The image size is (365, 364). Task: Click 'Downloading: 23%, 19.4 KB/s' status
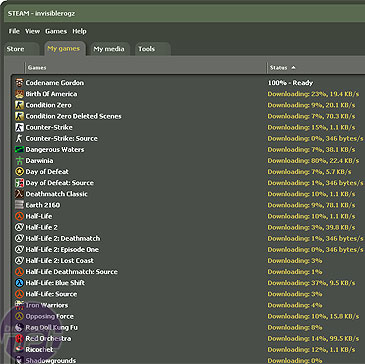click(313, 94)
